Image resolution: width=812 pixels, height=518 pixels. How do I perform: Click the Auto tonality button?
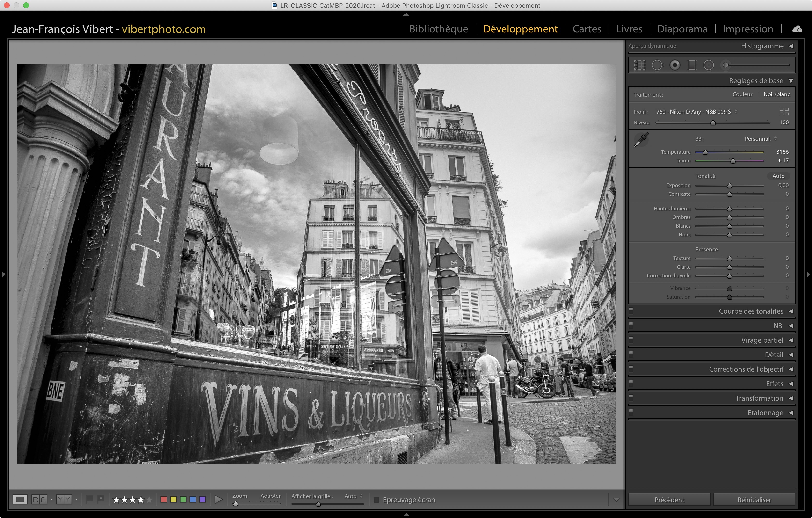click(x=778, y=176)
